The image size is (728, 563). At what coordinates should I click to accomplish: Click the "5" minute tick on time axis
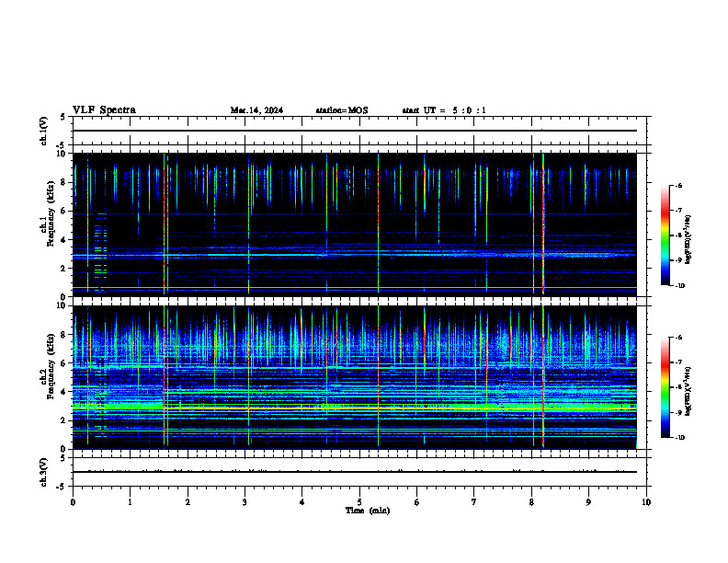359,502
